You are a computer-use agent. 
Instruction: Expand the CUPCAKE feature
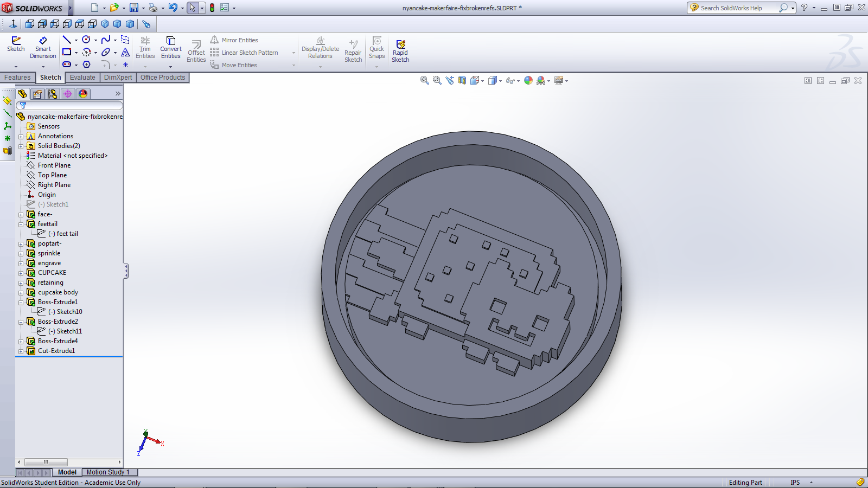pos(21,273)
